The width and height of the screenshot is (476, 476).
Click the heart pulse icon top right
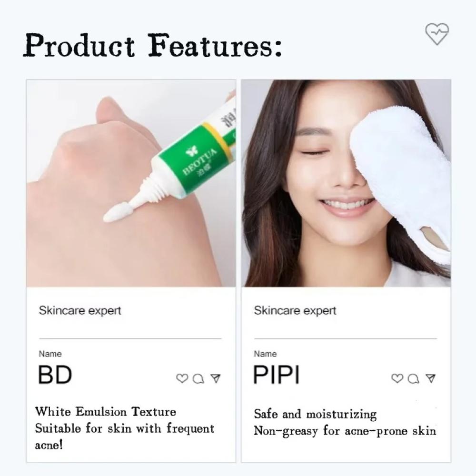[437, 34]
